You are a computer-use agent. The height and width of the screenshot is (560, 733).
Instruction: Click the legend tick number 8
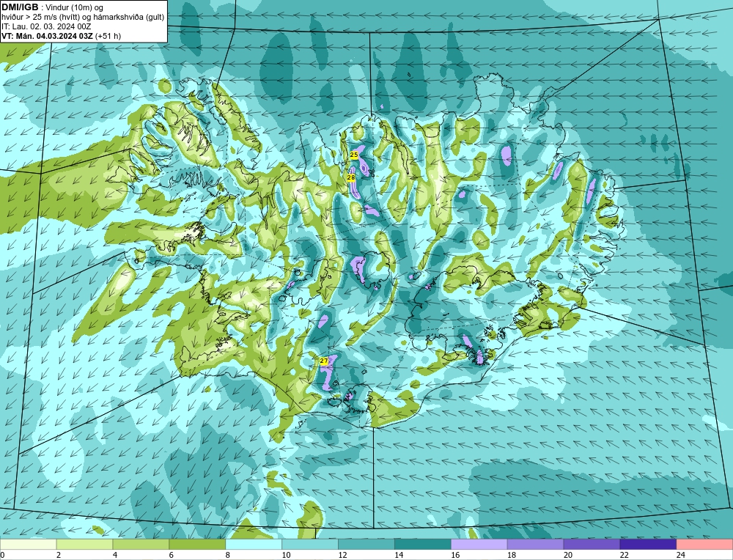228,555
